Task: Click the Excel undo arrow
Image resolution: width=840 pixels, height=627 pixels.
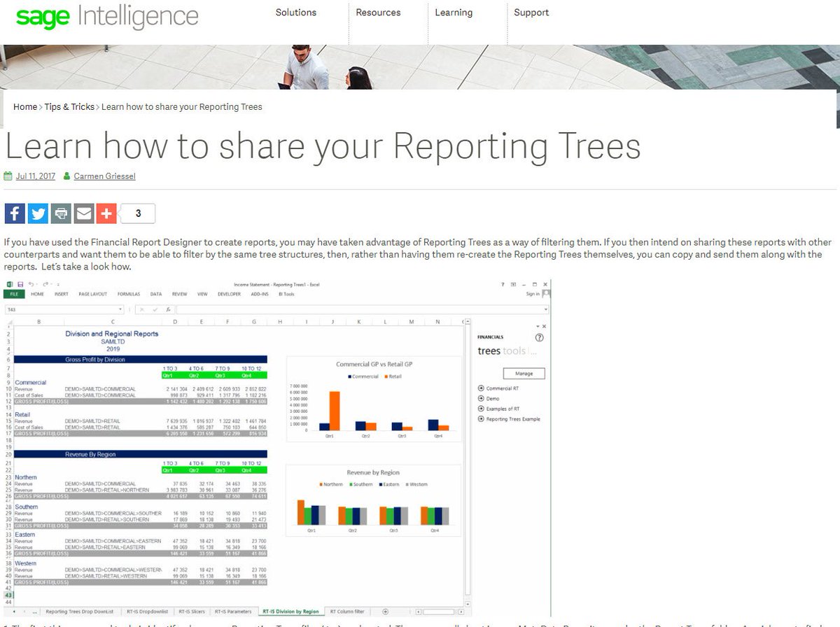Action: click(x=31, y=284)
